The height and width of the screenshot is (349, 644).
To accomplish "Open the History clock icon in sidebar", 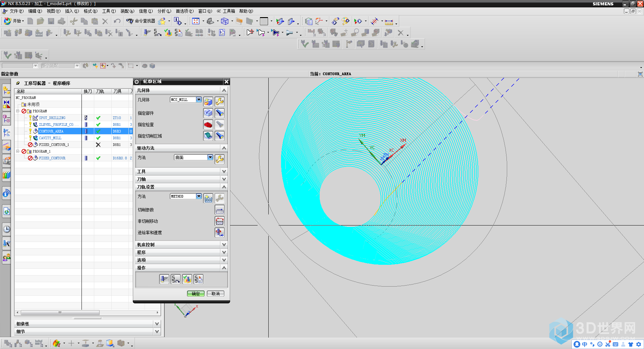I will click(x=6, y=229).
